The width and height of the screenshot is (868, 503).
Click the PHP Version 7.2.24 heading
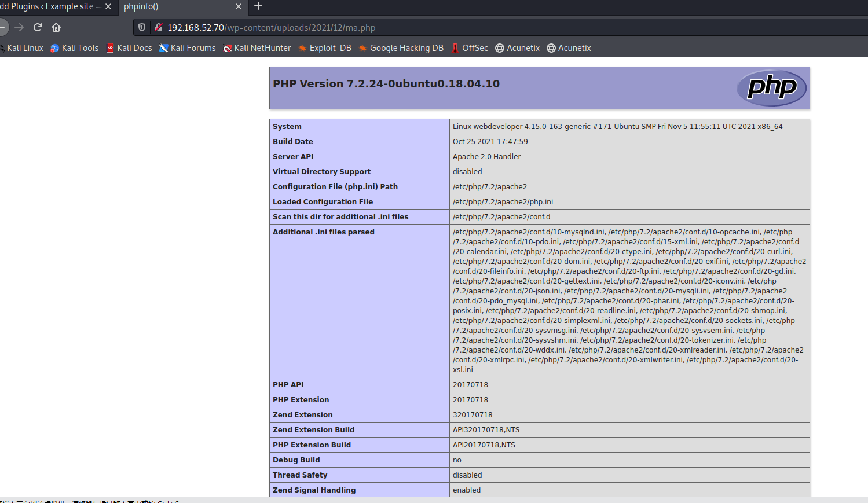(x=386, y=84)
